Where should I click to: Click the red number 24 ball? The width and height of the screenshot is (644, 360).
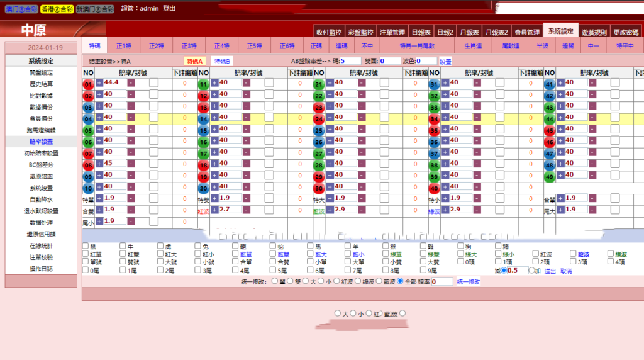(x=319, y=119)
